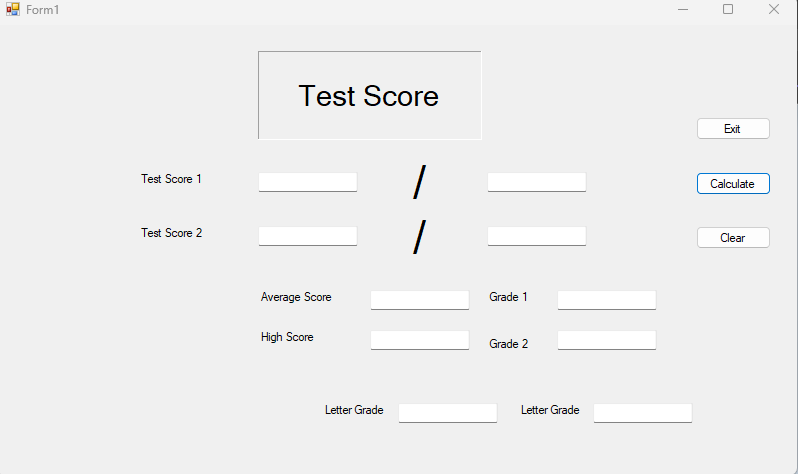The image size is (798, 474).
Task: Click the Grade 1 text box
Action: 606,300
